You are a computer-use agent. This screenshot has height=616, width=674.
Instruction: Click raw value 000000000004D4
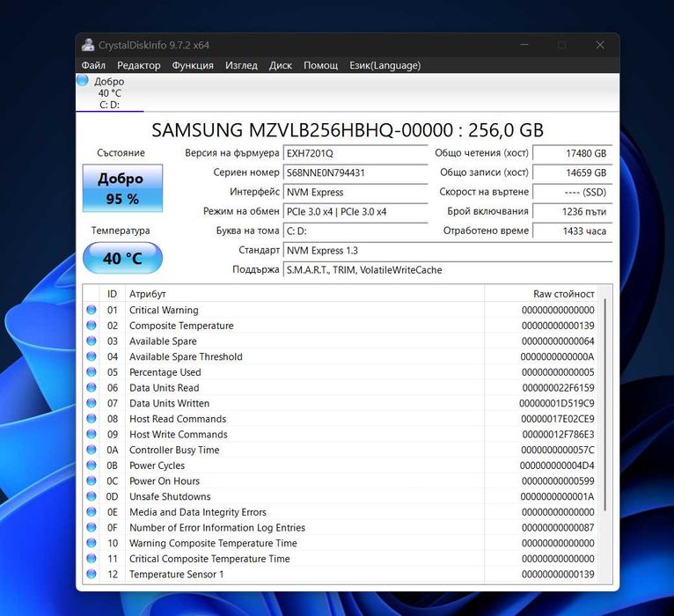tap(557, 466)
